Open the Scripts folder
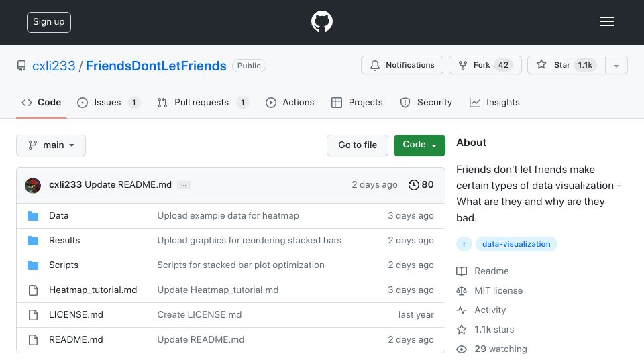644x362 pixels. coord(64,265)
